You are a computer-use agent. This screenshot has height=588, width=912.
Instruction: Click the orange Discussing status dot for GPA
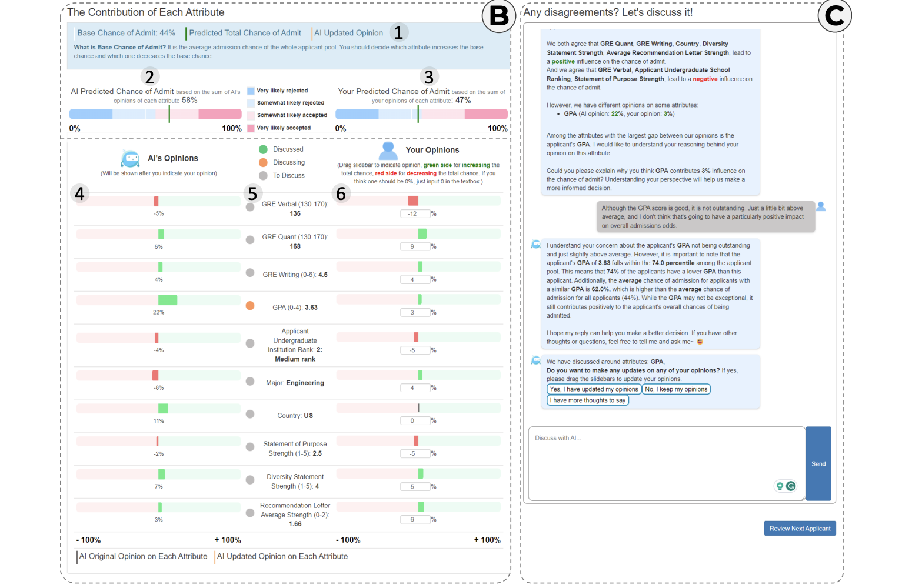coord(250,306)
